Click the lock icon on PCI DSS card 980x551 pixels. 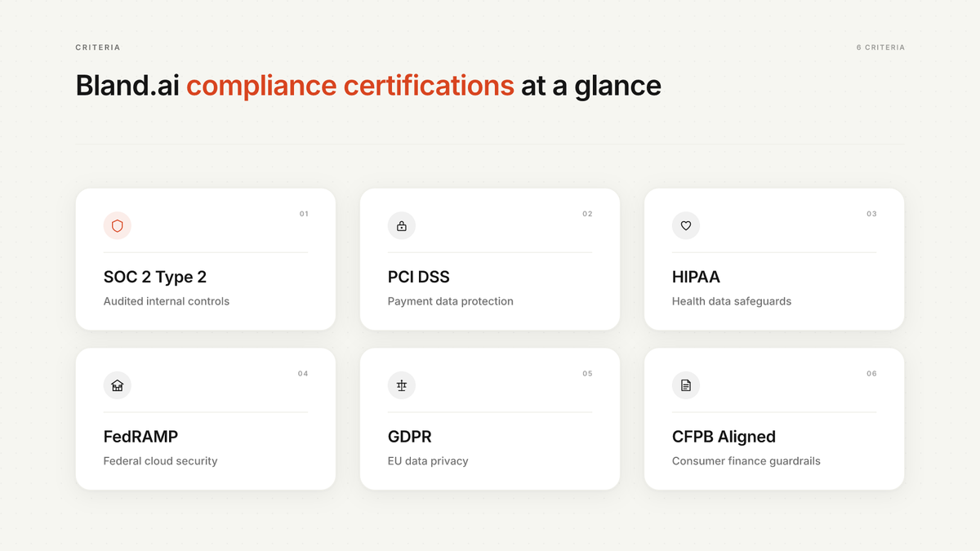point(402,226)
